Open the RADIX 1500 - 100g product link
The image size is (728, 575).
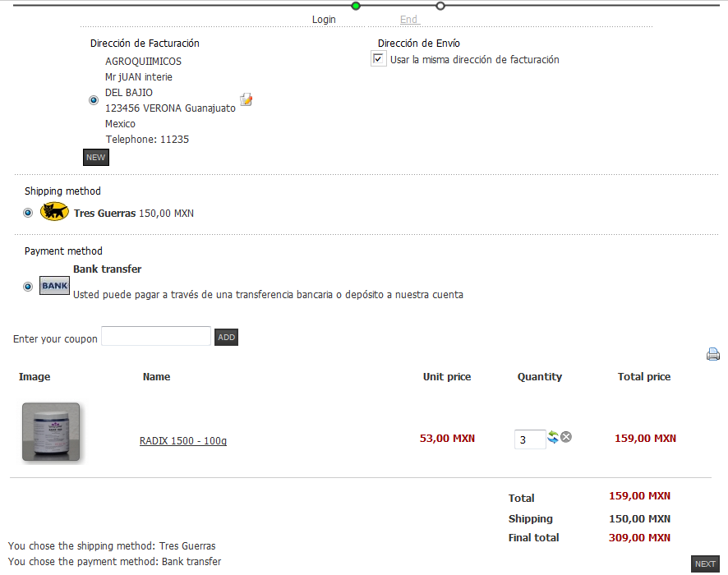(183, 441)
